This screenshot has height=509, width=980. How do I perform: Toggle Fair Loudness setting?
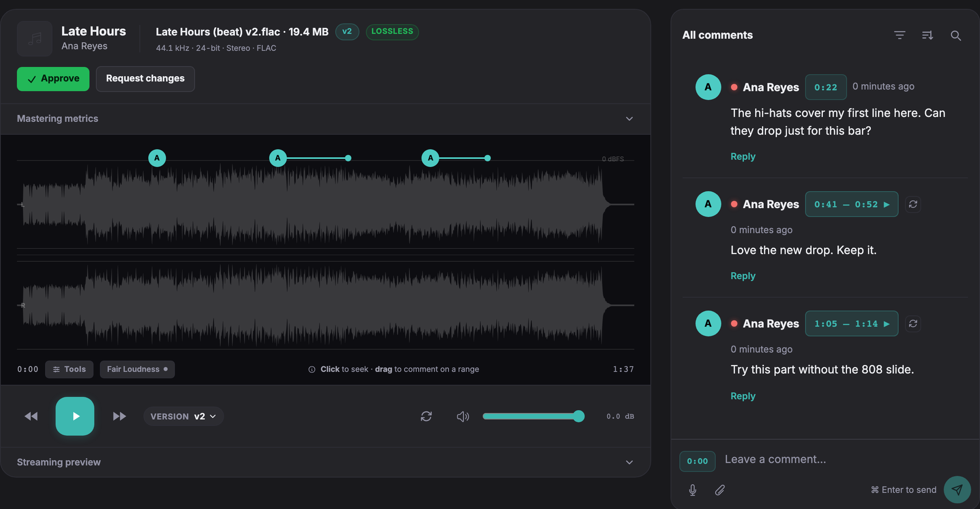(137, 369)
